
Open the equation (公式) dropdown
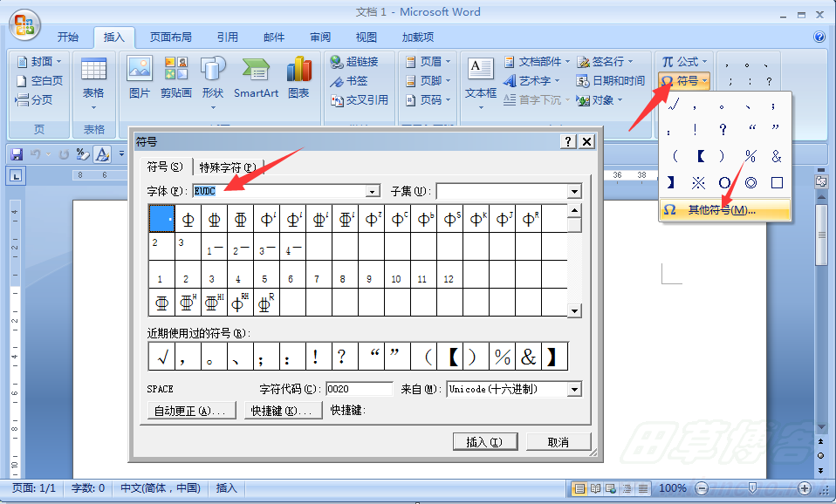(705, 61)
